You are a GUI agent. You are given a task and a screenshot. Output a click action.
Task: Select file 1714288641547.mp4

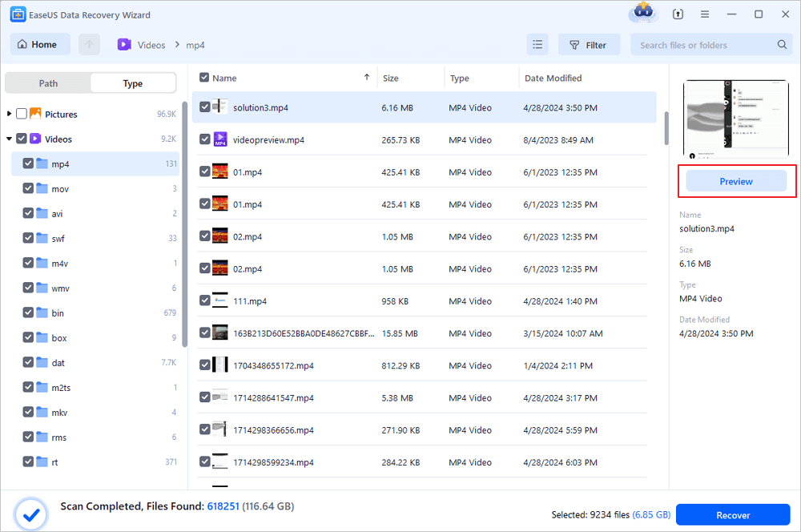coord(422,397)
